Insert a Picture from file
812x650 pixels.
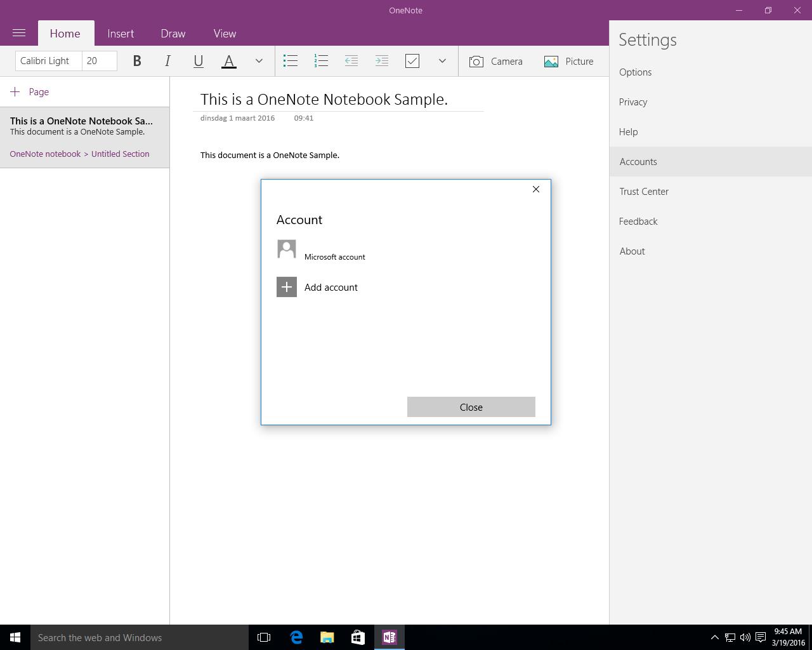(569, 61)
